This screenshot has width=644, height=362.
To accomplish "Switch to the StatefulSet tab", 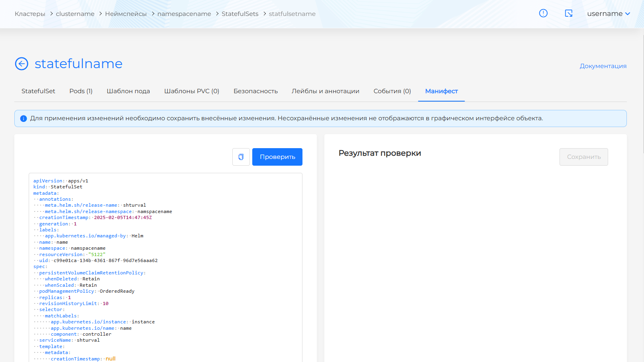I will pyautogui.click(x=38, y=91).
